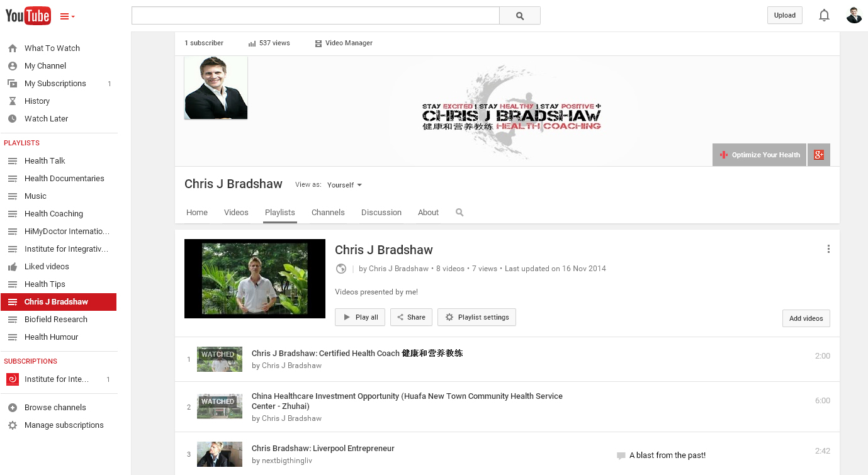Click the History hourglass icon

[13, 101]
